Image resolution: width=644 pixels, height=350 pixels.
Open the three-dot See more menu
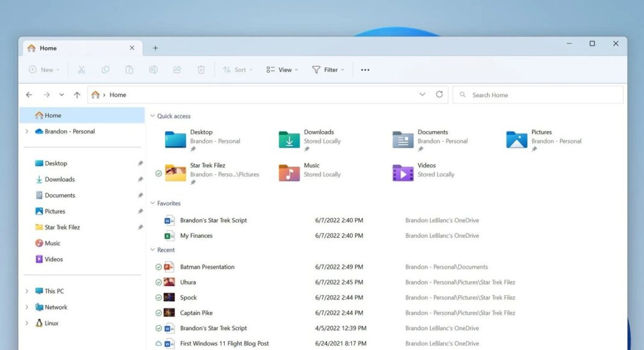pyautogui.click(x=365, y=70)
